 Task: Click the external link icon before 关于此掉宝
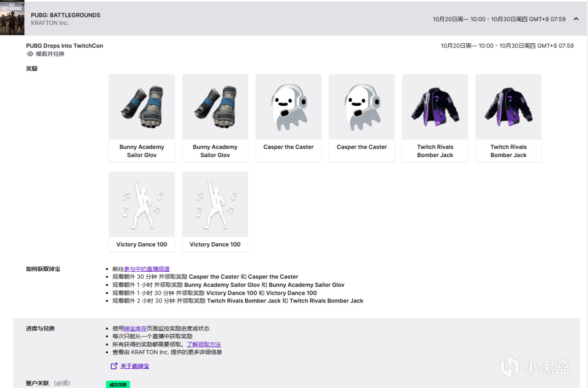pyautogui.click(x=114, y=366)
